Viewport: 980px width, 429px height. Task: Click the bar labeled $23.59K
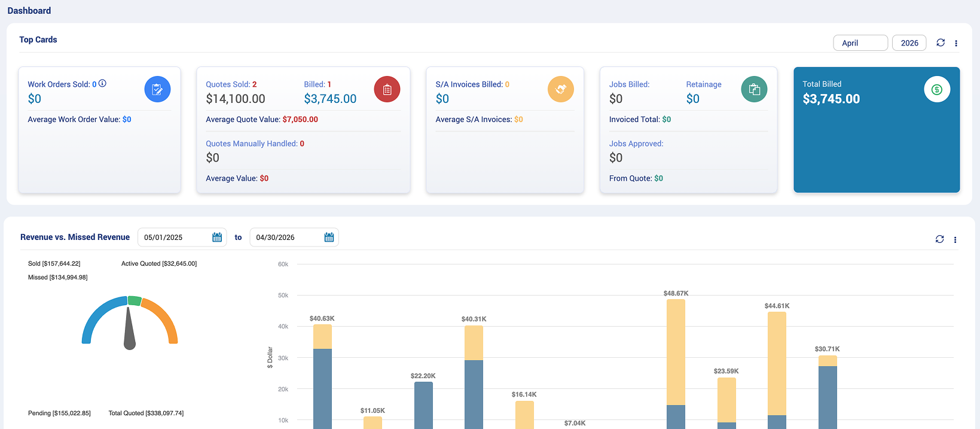[726, 403]
